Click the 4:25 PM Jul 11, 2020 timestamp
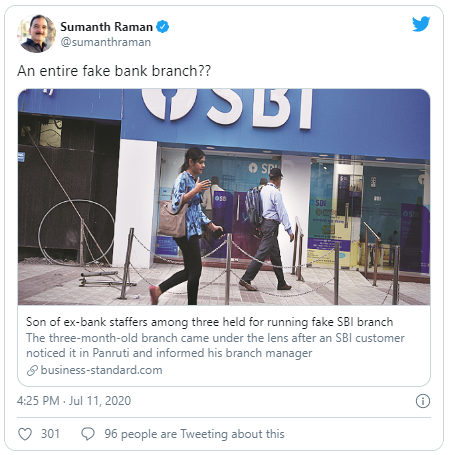The width and height of the screenshot is (450, 455). point(74,401)
